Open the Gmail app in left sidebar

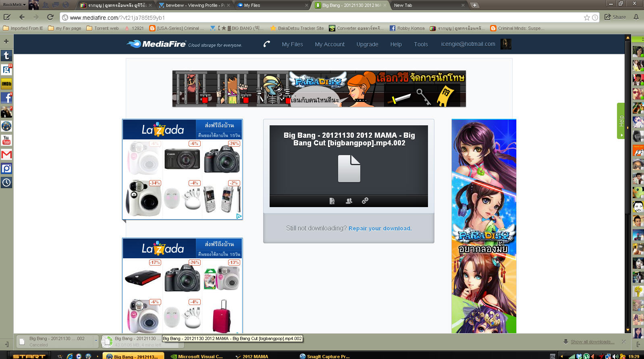click(6, 154)
